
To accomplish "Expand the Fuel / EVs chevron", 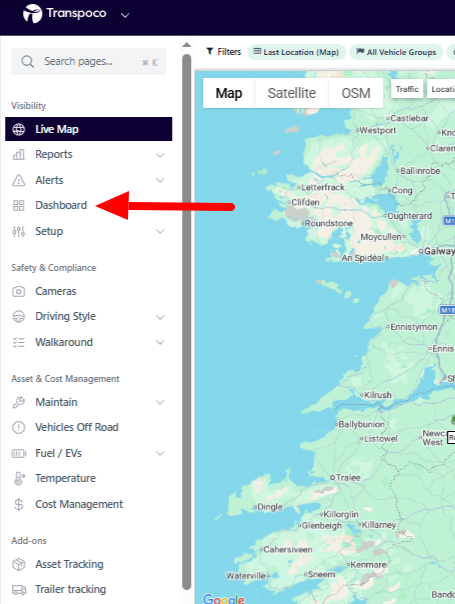I will (160, 453).
